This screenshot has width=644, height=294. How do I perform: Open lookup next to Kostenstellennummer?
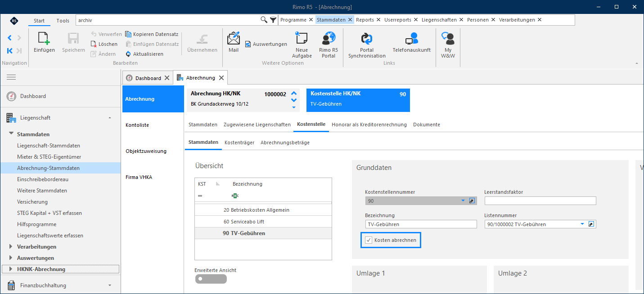(472, 200)
